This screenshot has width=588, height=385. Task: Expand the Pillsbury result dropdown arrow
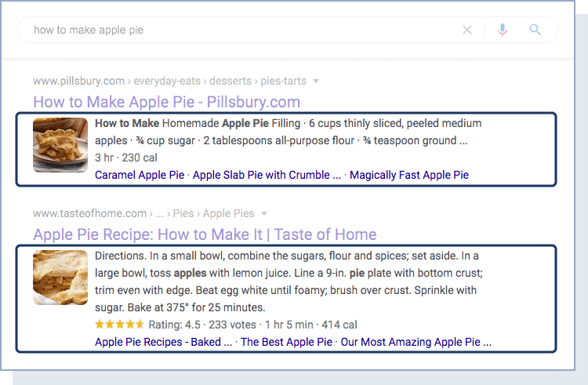click(x=316, y=81)
